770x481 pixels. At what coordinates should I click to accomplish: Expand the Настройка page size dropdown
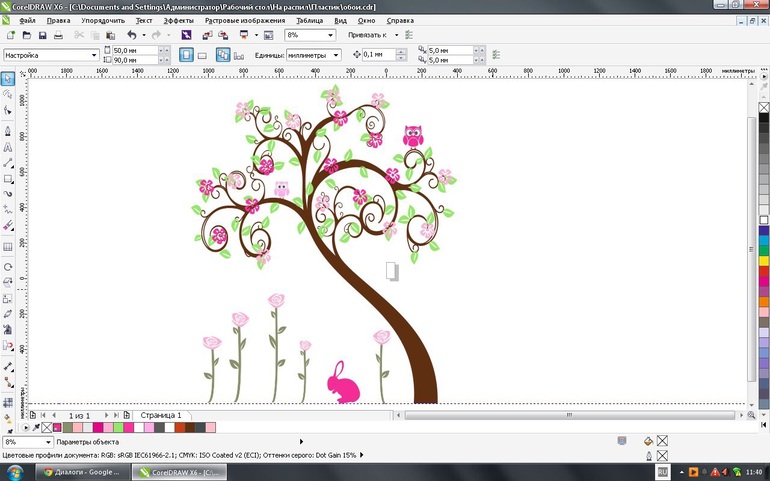(94, 54)
